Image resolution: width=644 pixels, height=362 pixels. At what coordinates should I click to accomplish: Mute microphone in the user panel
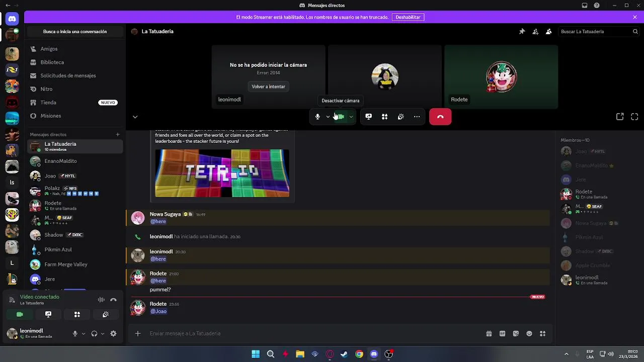pyautogui.click(x=75, y=333)
